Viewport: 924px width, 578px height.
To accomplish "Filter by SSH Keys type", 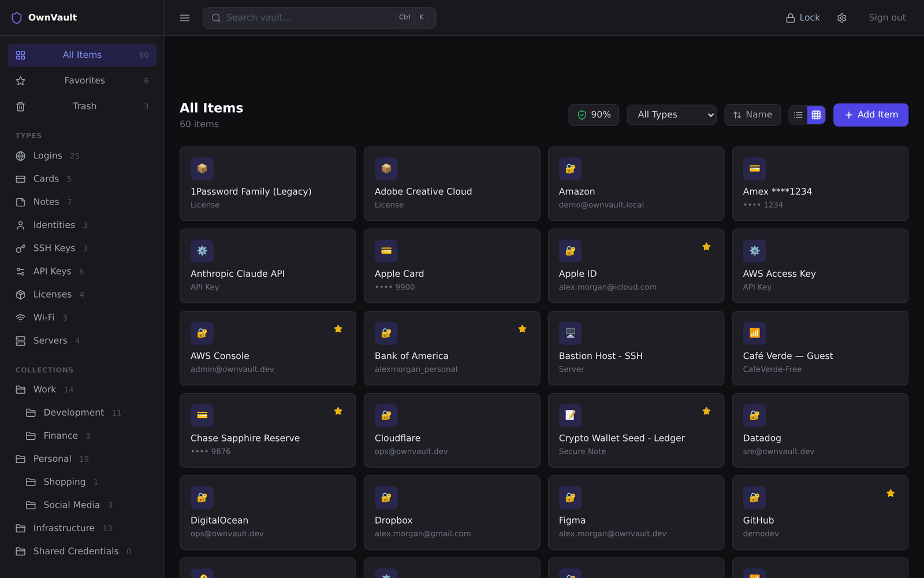I will pos(82,249).
